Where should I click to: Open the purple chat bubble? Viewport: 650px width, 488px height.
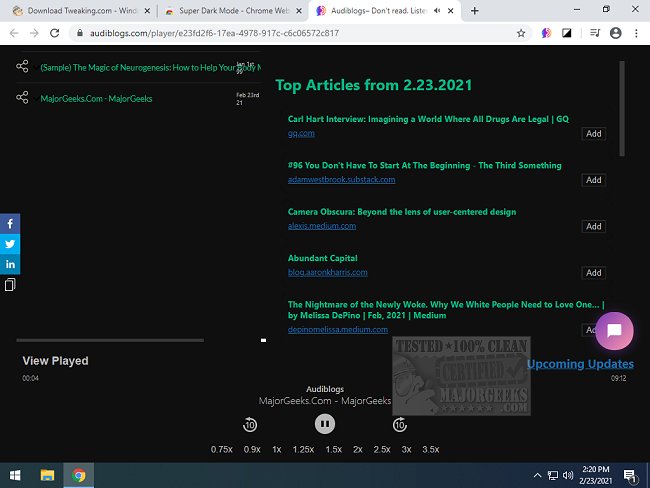tap(614, 331)
